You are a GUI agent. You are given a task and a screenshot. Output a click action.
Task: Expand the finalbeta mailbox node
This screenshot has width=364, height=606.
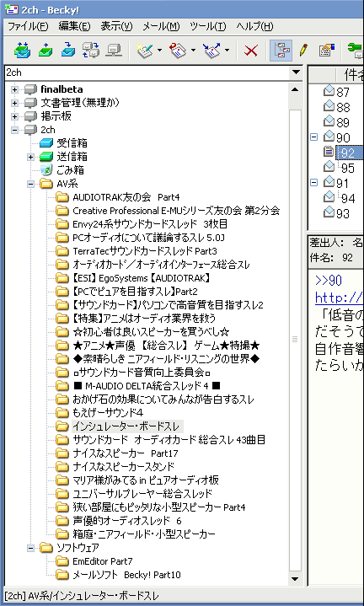14,89
